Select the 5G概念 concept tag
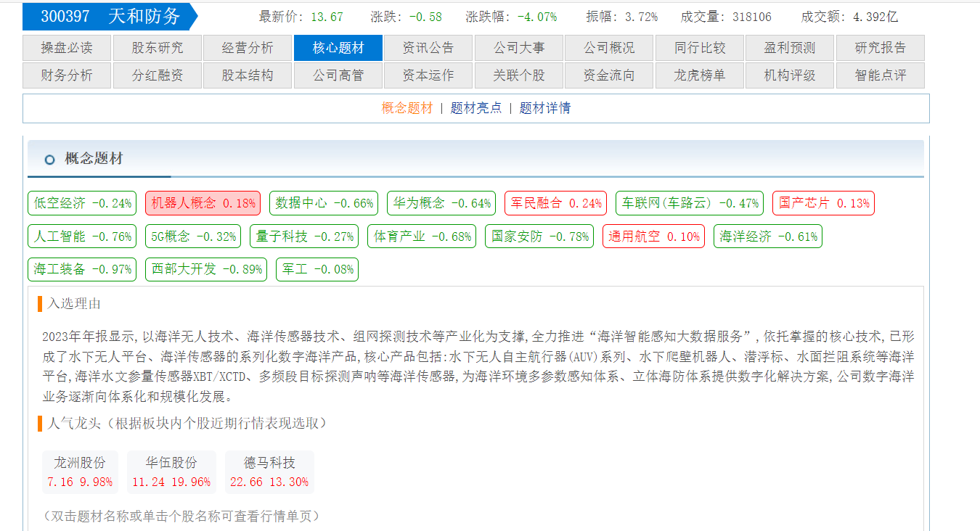 193,236
